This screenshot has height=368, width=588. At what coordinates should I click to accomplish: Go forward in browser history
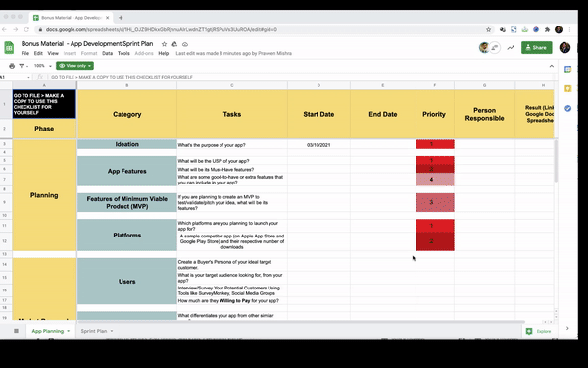pyautogui.click(x=15, y=29)
